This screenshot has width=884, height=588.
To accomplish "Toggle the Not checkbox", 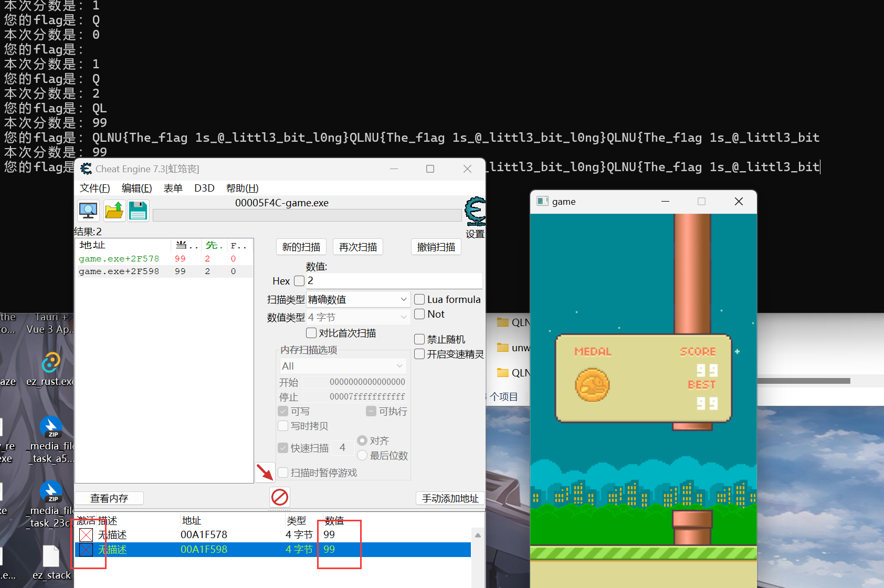I will 419,314.
